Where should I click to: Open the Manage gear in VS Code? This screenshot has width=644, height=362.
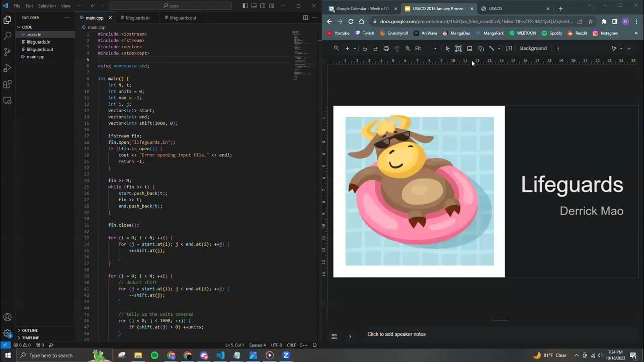click(x=7, y=333)
